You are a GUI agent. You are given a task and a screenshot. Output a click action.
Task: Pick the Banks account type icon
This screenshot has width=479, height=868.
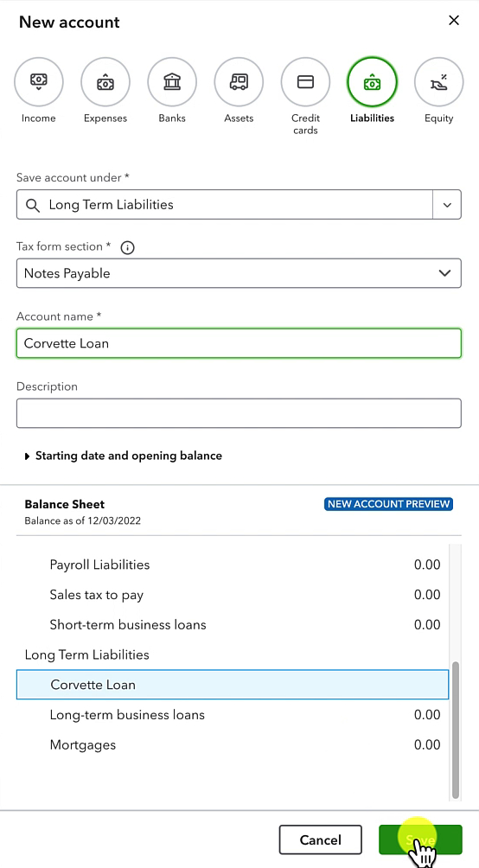coord(172,82)
